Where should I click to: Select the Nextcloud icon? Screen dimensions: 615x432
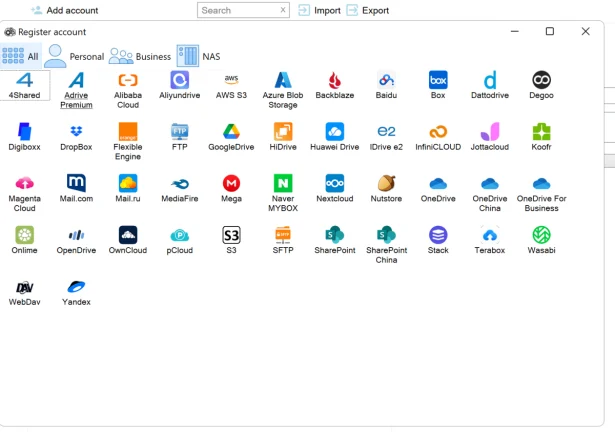(335, 189)
